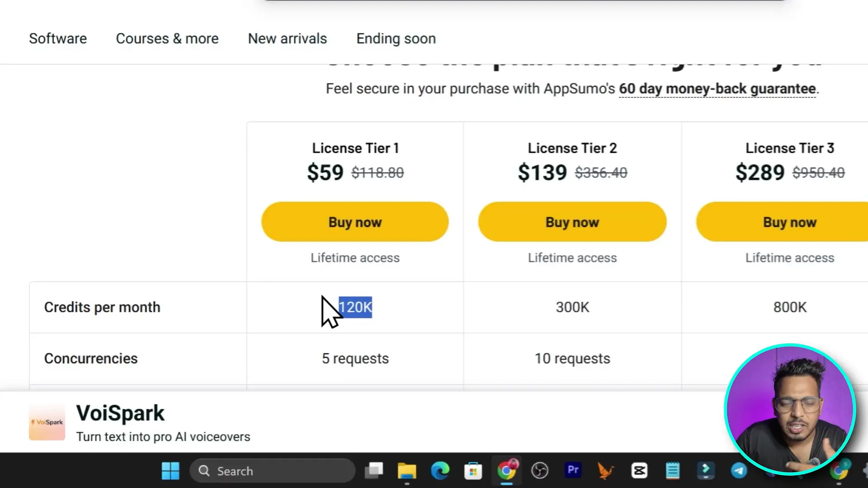The width and height of the screenshot is (868, 488).
Task: Go to the Ending soon page
Action: (396, 39)
